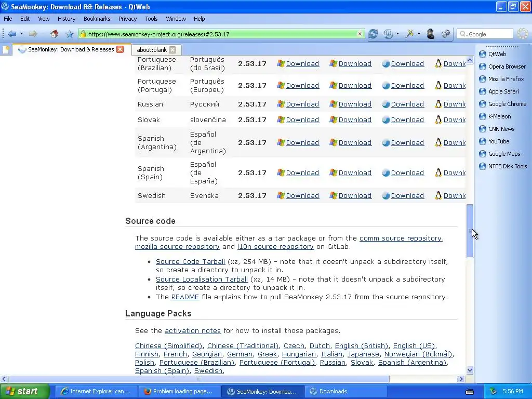Go back with the Back arrow button
The height and width of the screenshot is (399, 532).
12,34
